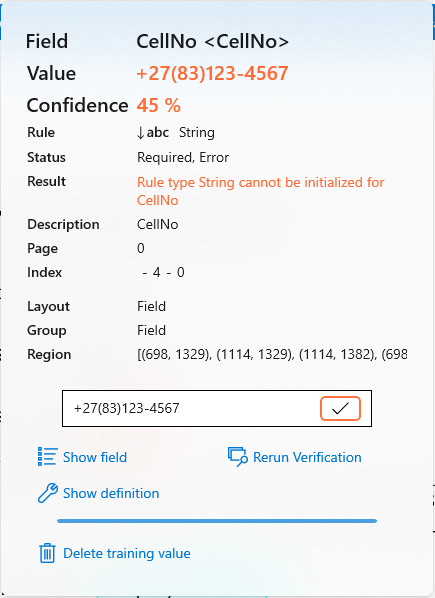Viewport: 435px width, 598px height.
Task: Click the Required, Error status text
Action: click(183, 157)
